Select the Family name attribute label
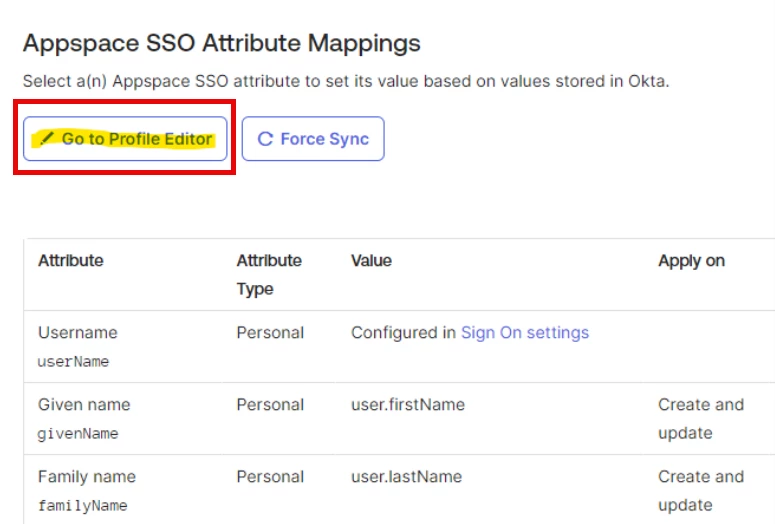775x524 pixels. click(86, 477)
